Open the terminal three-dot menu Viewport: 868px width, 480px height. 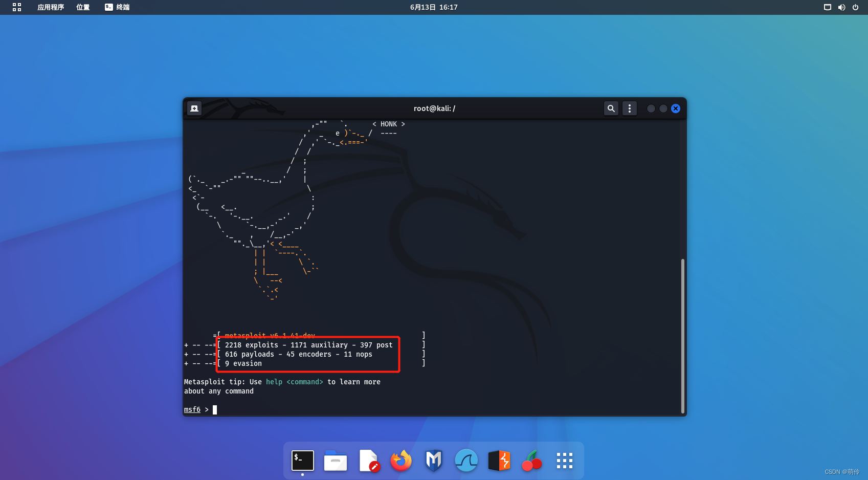click(630, 108)
